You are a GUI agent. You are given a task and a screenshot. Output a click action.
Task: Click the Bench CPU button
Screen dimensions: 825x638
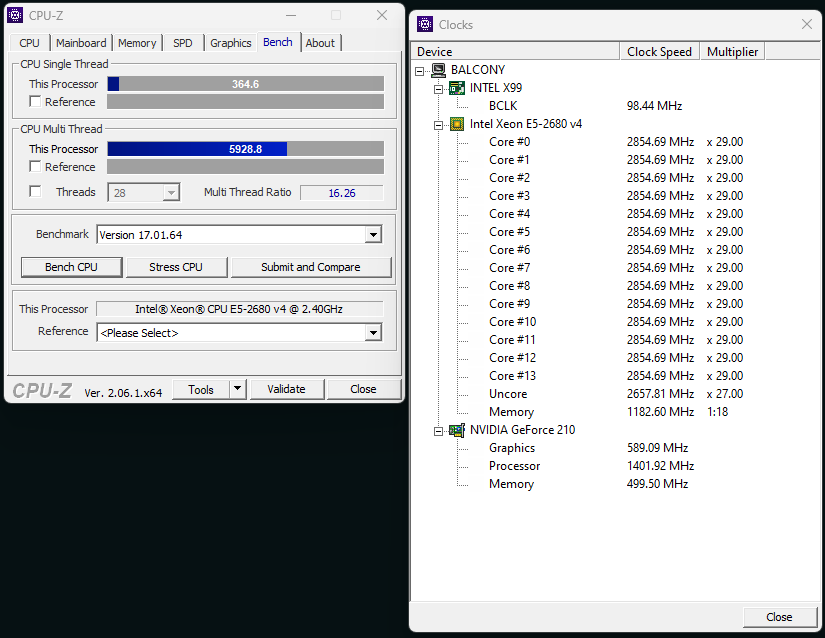tap(71, 267)
